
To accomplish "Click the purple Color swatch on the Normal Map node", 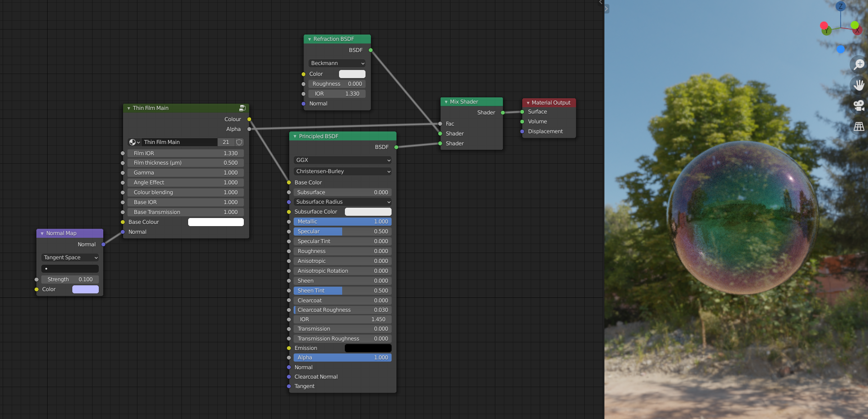I will (x=85, y=289).
